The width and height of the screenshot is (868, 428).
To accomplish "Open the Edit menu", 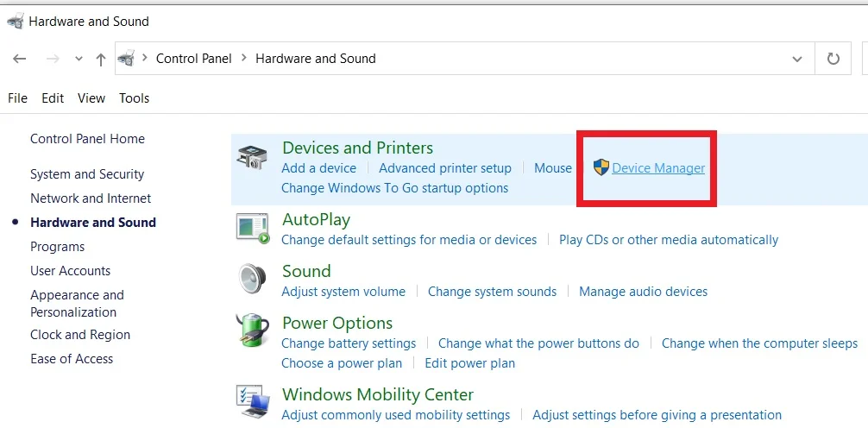I will pos(53,98).
